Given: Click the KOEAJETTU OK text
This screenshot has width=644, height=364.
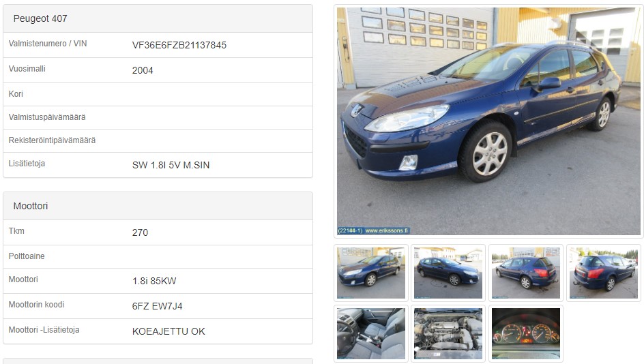Looking at the screenshot, I should point(169,331).
